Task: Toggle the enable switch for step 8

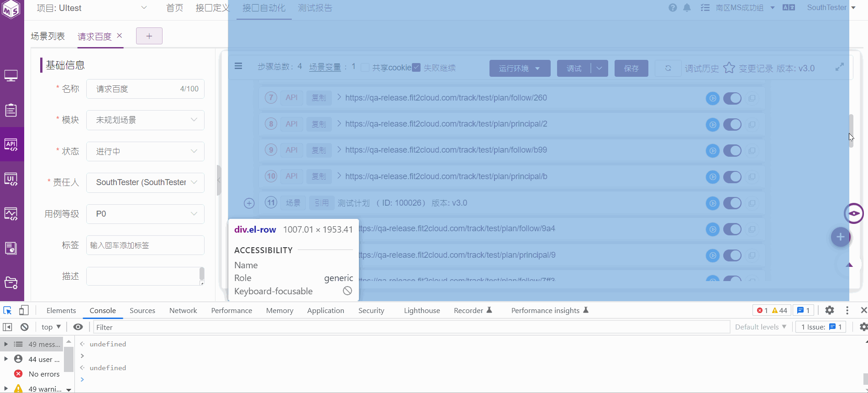Action: pos(732,124)
